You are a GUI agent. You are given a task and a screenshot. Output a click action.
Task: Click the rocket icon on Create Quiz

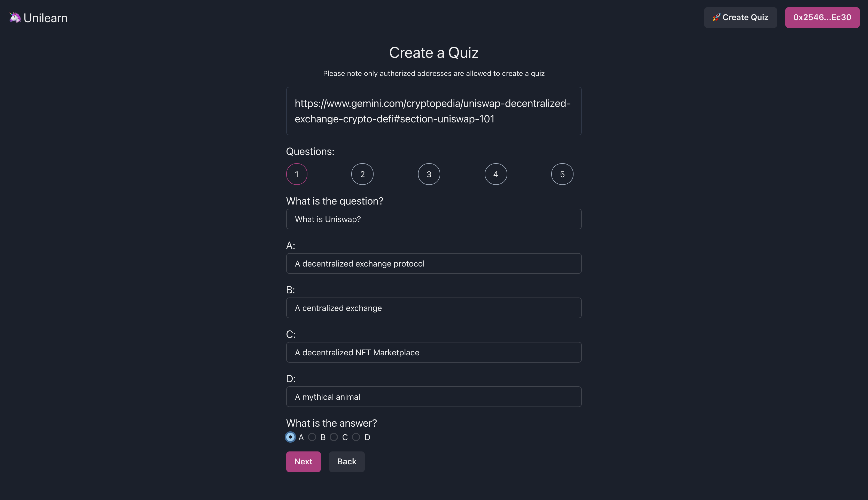point(717,17)
